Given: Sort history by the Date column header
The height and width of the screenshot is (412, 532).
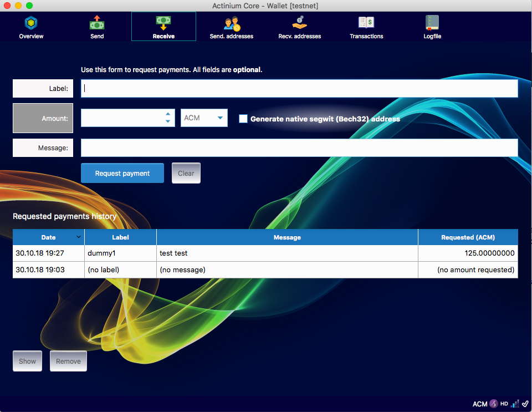Looking at the screenshot, I should click(49, 237).
